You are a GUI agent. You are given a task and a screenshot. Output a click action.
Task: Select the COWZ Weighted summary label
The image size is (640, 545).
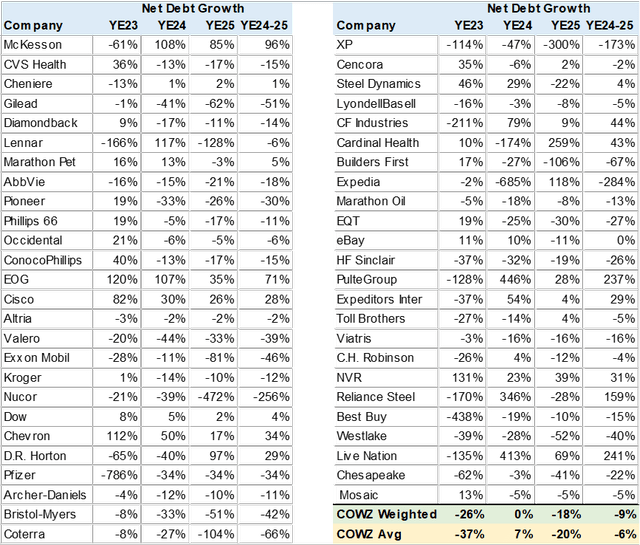(387, 514)
